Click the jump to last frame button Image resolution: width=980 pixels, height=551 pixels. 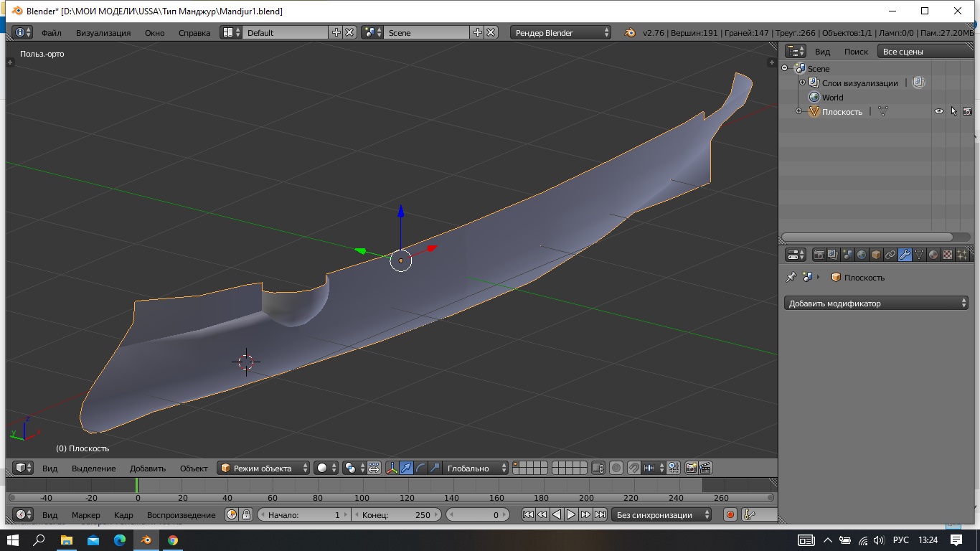point(600,514)
